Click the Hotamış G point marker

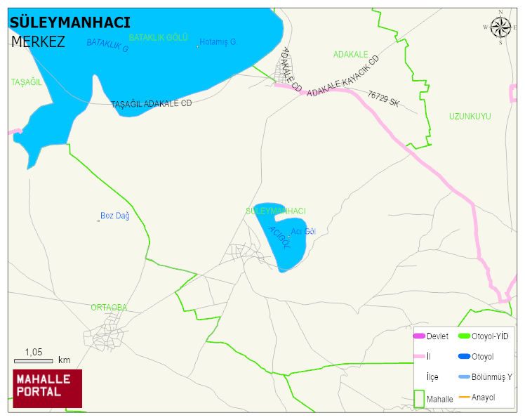197,47
